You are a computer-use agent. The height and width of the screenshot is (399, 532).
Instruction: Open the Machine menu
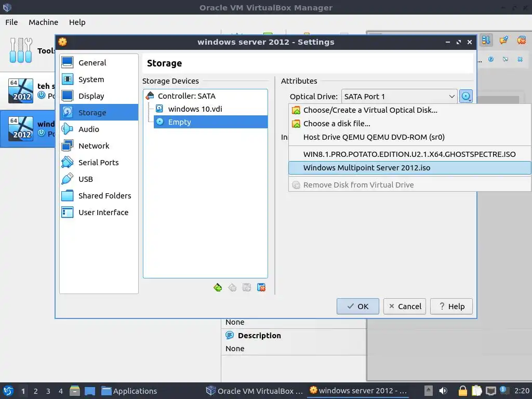click(44, 22)
